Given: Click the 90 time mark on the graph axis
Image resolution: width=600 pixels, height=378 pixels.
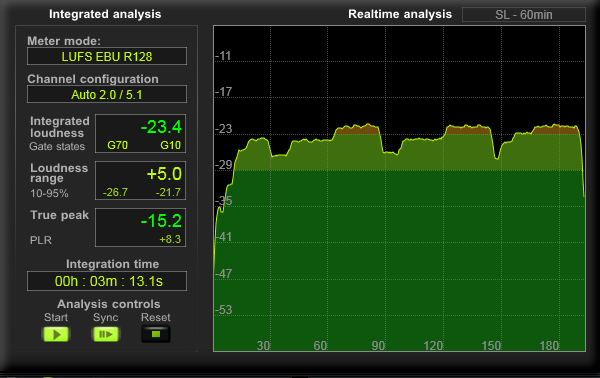Looking at the screenshot, I should pyautogui.click(x=378, y=346).
